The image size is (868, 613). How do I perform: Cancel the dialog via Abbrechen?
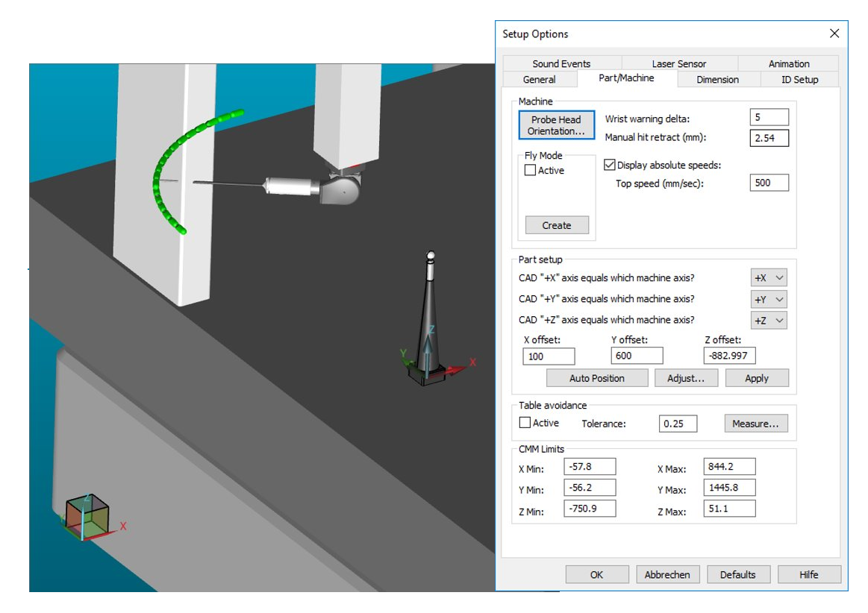point(667,574)
